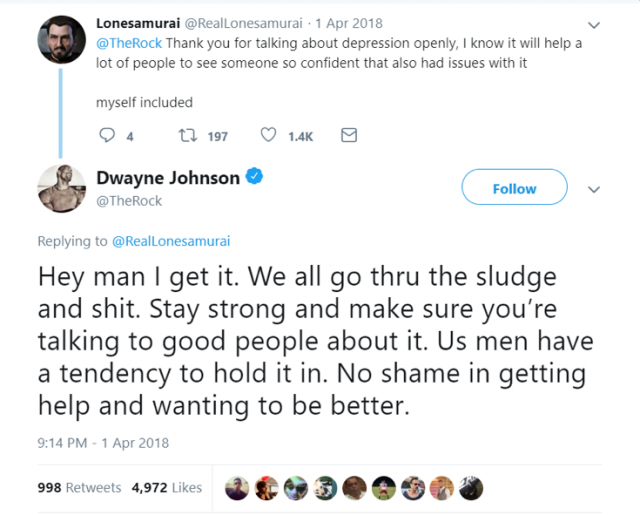
Task: Open the chevron menu beside Follow
Action: (x=594, y=189)
